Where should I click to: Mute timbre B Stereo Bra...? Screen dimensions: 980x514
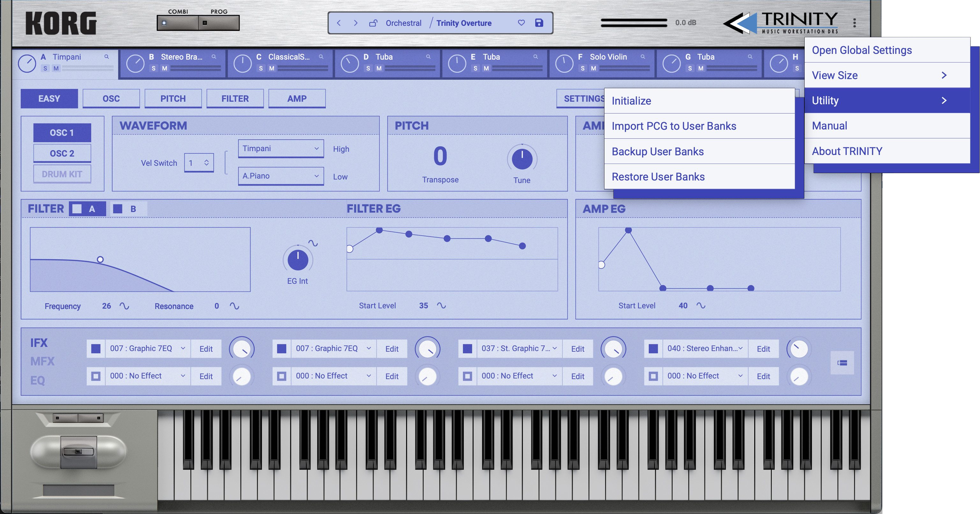click(165, 69)
